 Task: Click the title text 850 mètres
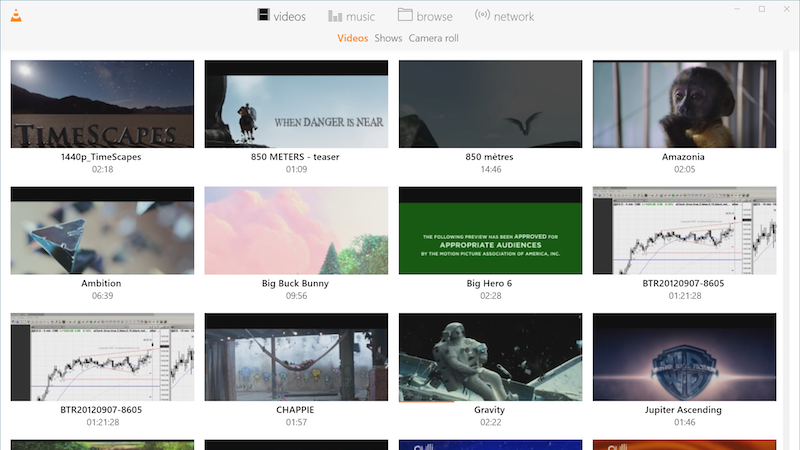(489, 157)
